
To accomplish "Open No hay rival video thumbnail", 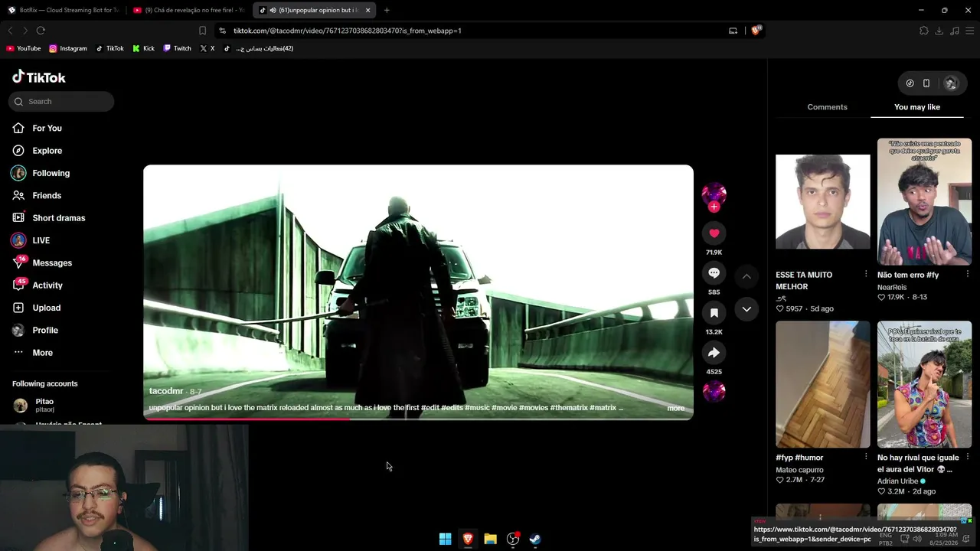I will 924,384.
